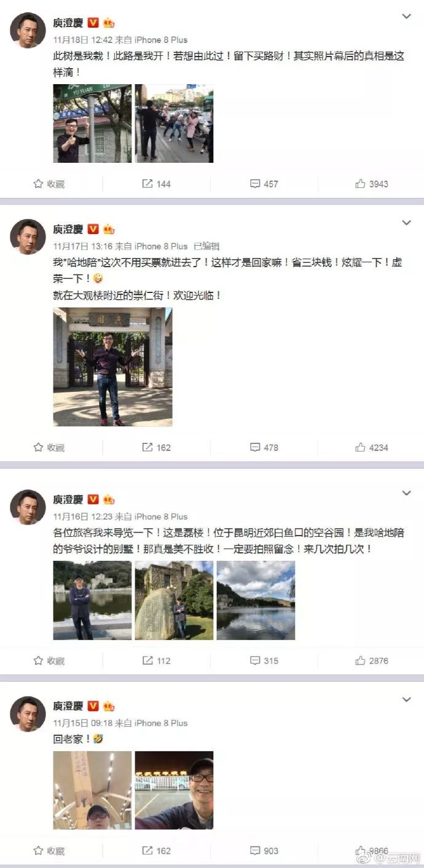Screen dimensions: 424x868
Task: Toggle like on the post with 2876 likes
Action: click(372, 661)
